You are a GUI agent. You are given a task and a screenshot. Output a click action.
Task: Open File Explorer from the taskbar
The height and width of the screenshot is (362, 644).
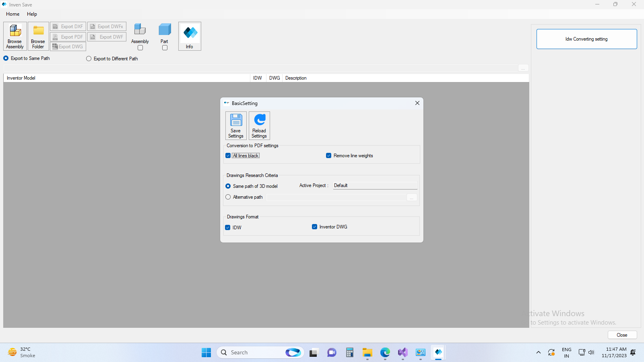point(367,352)
